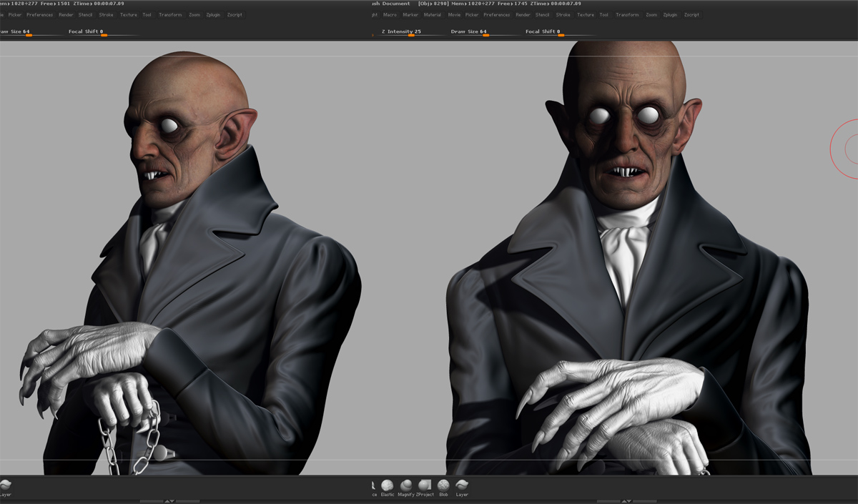Open the Transform menu in the left view
This screenshot has width=858, height=504.
point(171,14)
